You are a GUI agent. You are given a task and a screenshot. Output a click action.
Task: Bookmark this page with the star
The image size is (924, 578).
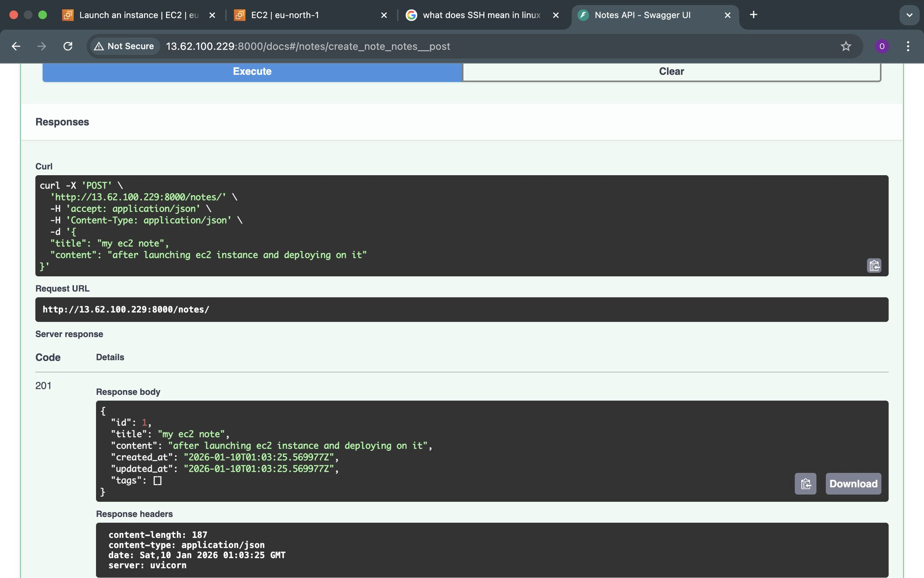[x=845, y=46]
